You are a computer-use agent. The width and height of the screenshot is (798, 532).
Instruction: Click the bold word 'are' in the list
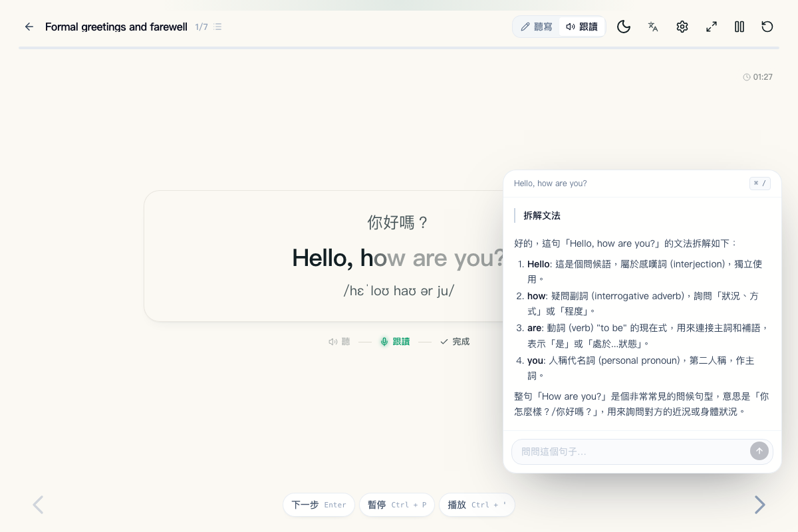[x=535, y=328]
